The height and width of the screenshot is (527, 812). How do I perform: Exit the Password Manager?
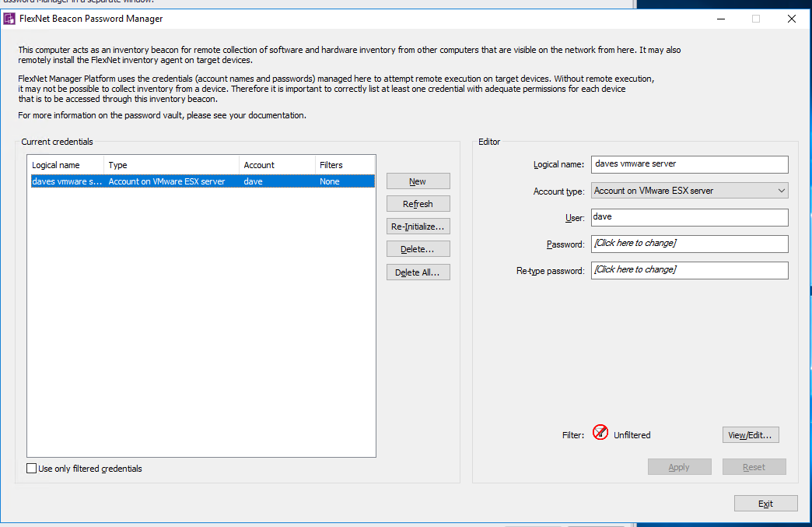point(765,504)
